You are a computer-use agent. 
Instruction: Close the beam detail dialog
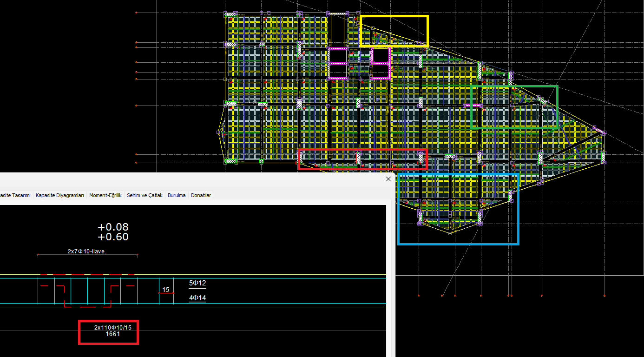(388, 179)
